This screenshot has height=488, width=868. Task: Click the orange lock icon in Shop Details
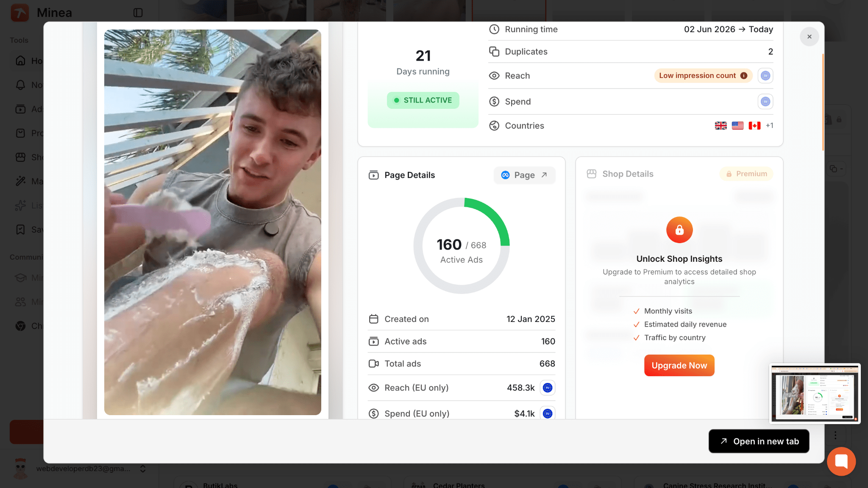679,230
